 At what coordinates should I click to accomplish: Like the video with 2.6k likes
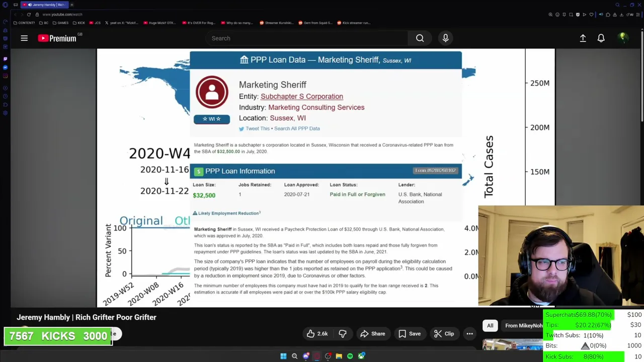coord(317,334)
